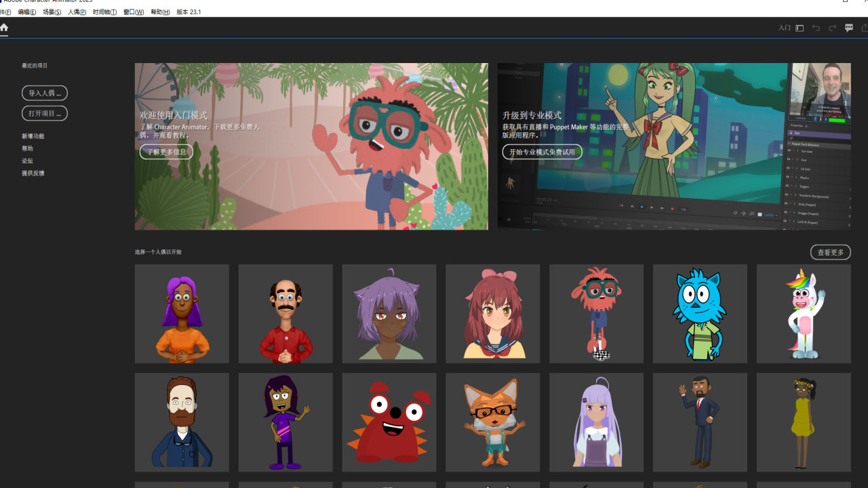Click 开始专业模式免费试用 button
This screenshot has width=868, height=488.
click(542, 152)
